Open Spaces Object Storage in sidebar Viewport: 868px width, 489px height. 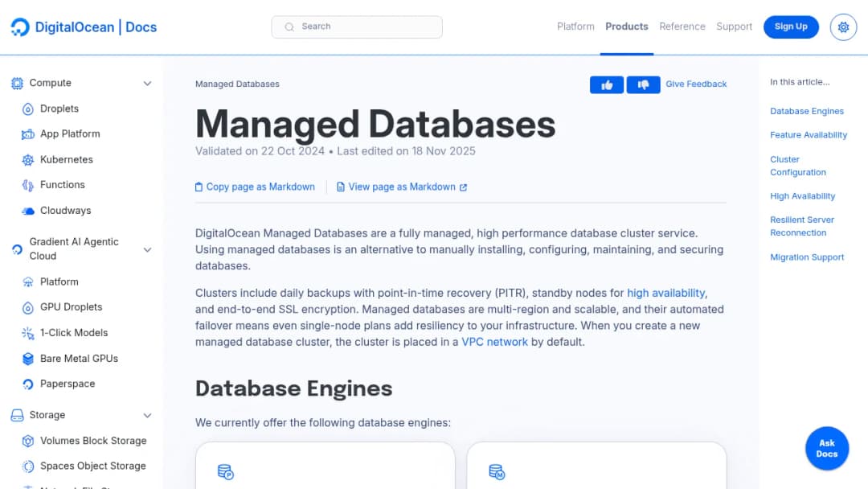click(92, 466)
